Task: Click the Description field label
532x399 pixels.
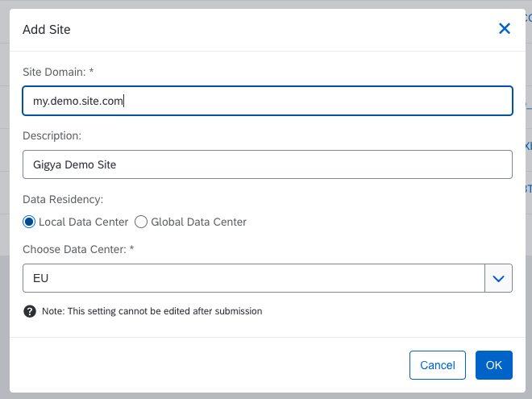Action: (52, 135)
